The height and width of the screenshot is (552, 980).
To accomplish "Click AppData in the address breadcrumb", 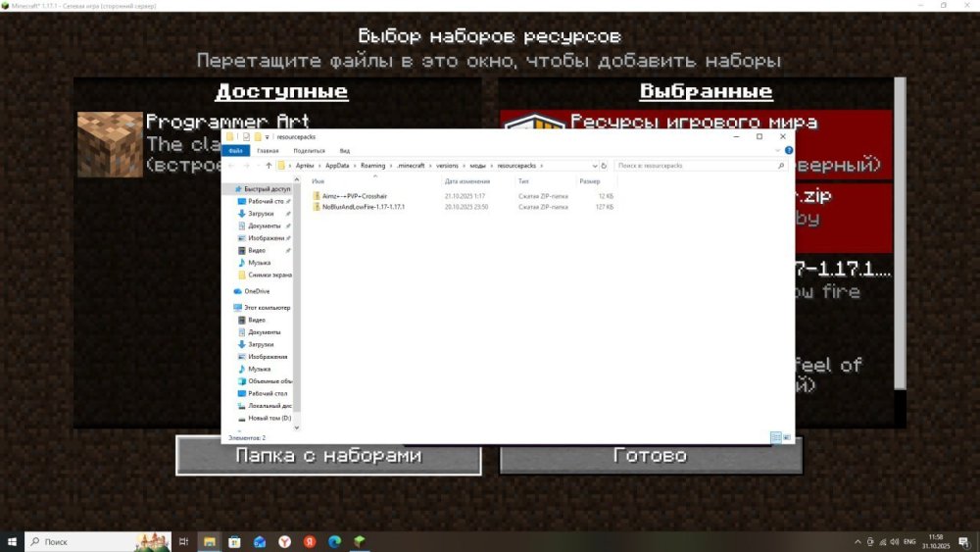I will [337, 166].
